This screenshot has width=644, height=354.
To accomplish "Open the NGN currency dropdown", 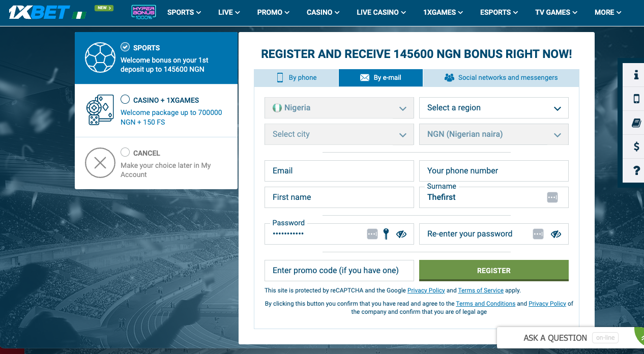I will (x=494, y=134).
